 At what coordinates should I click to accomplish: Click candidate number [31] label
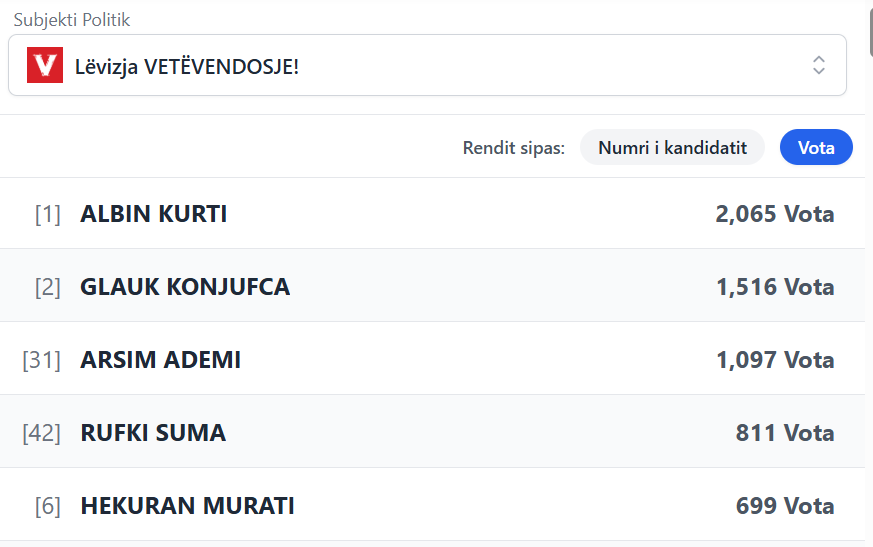[42, 360]
